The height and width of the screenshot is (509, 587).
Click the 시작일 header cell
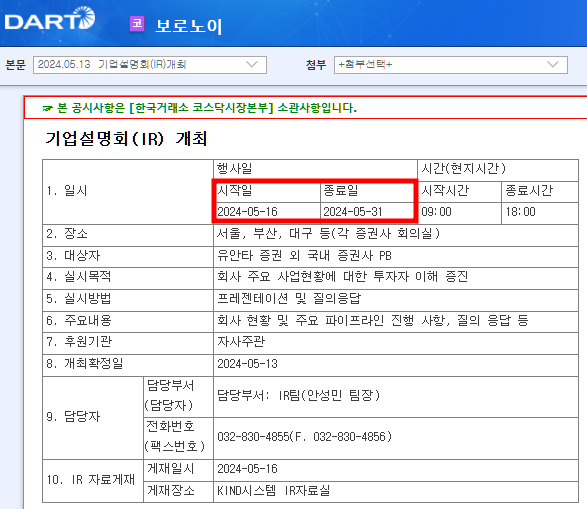click(x=267, y=191)
